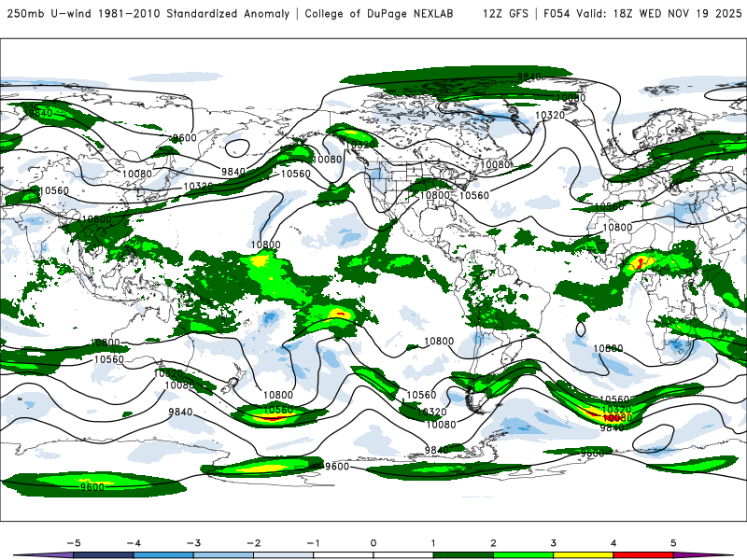Click the '1' color bar tick label
Screen dimensions: 747x560
(433, 543)
